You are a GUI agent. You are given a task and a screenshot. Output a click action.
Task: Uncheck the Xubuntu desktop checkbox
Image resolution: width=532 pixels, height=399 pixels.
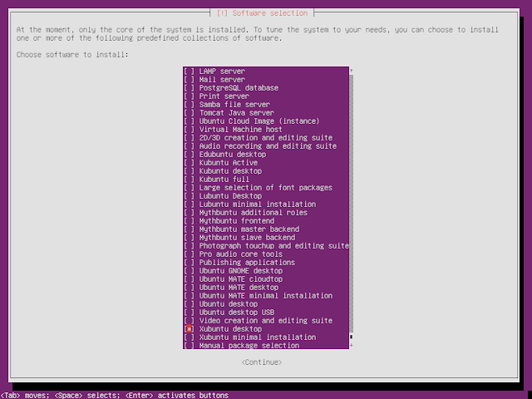(x=189, y=329)
